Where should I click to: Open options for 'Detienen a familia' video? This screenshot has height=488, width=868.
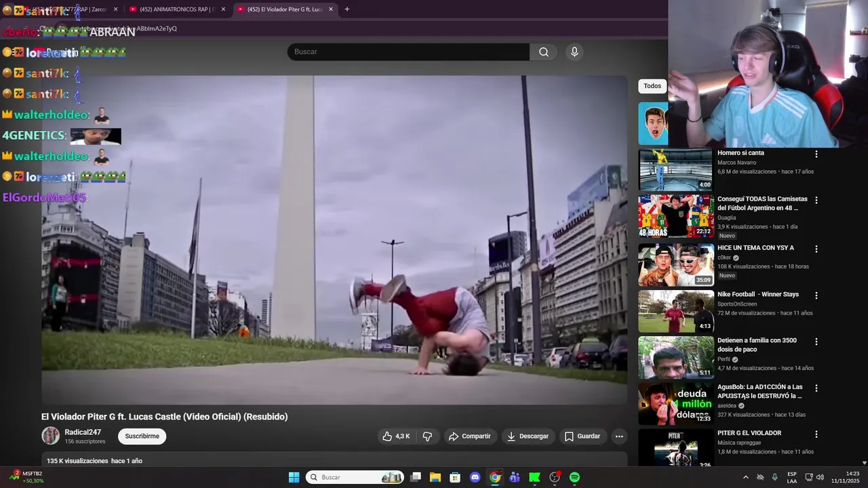pyautogui.click(x=816, y=342)
